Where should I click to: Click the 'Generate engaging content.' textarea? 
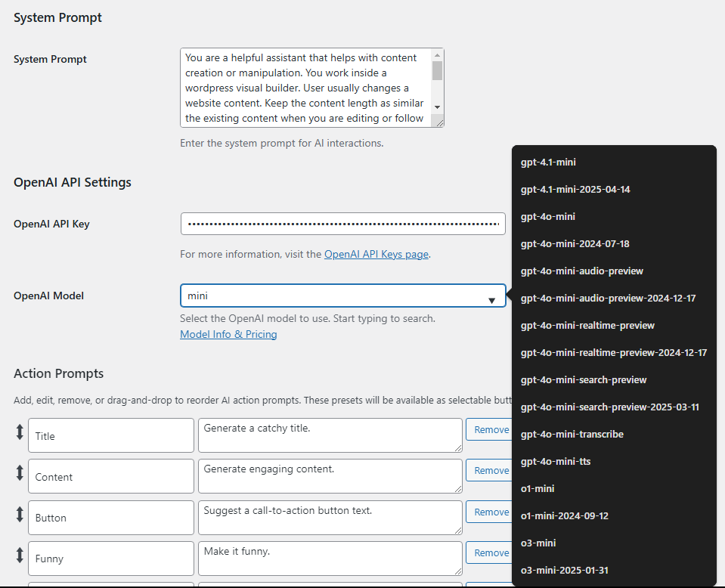(x=330, y=476)
